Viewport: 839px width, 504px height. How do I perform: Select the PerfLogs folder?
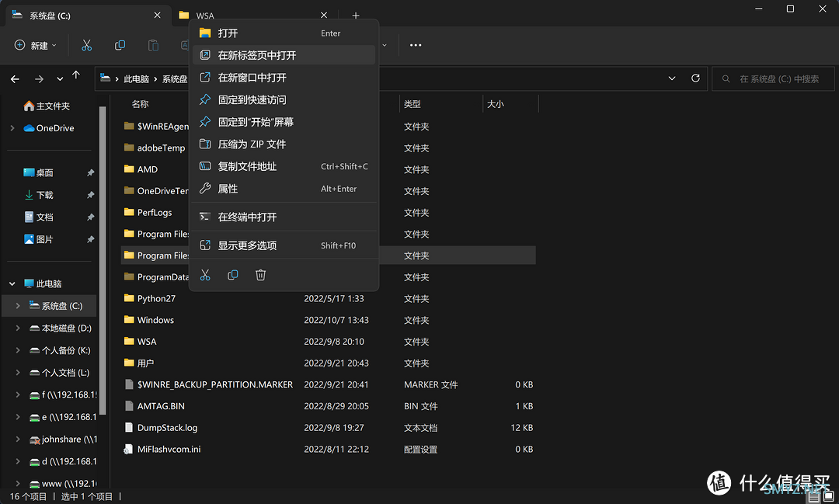[x=155, y=213]
